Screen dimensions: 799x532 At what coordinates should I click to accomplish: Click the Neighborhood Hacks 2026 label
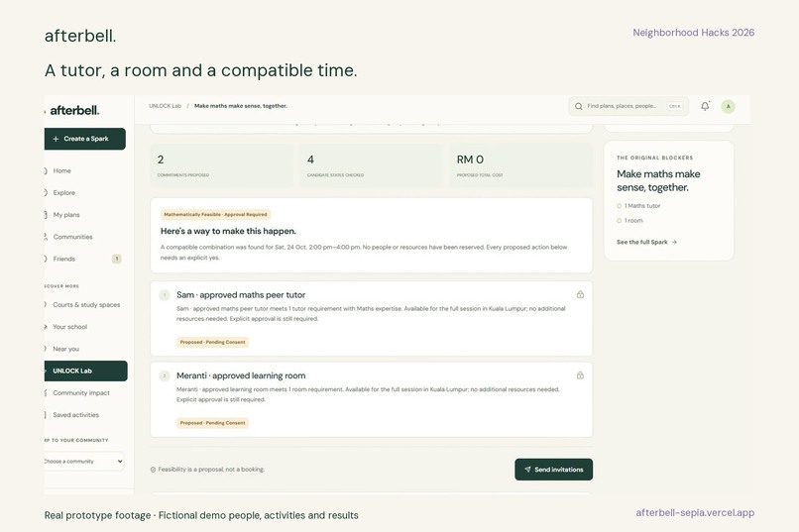click(694, 33)
